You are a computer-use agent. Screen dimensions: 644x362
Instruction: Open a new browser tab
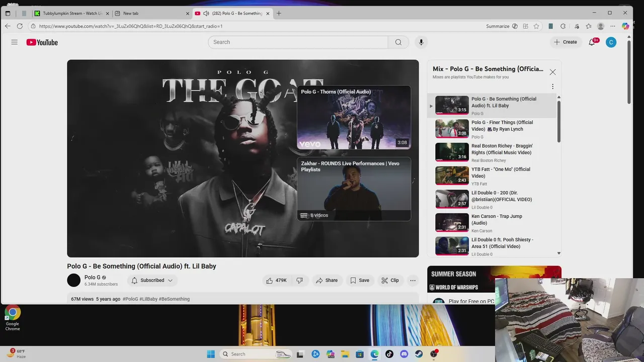[x=279, y=14]
